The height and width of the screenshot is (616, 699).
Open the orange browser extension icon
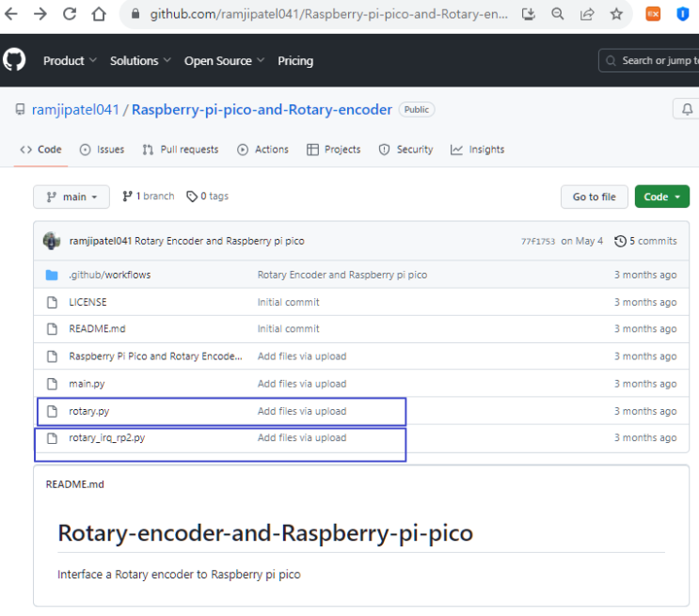tap(653, 14)
